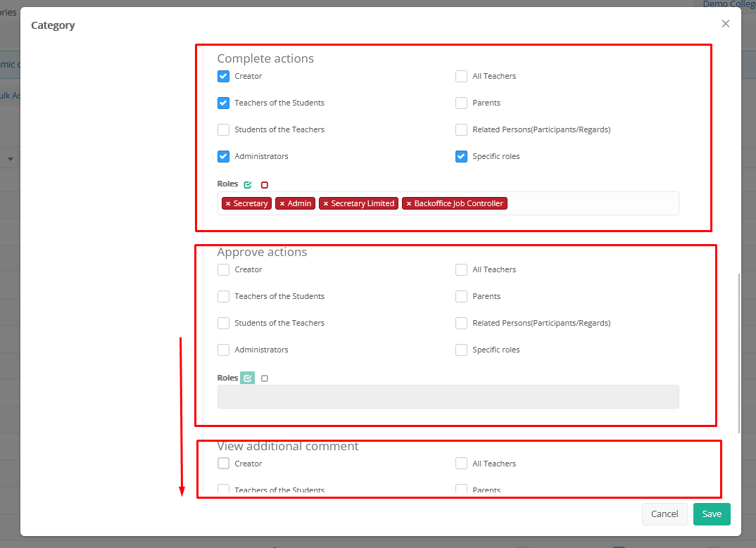This screenshot has width=756, height=548.
Task: Deselect all roles in Complete actions
Action: point(265,185)
